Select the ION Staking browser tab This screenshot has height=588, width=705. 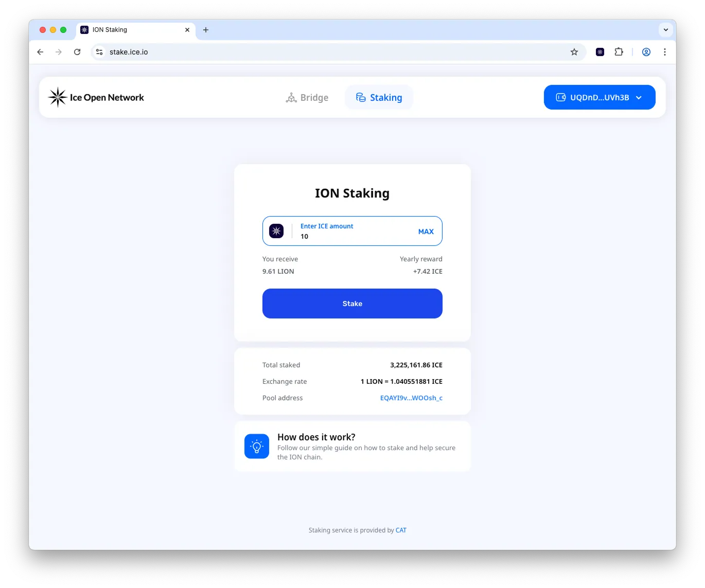pos(136,30)
